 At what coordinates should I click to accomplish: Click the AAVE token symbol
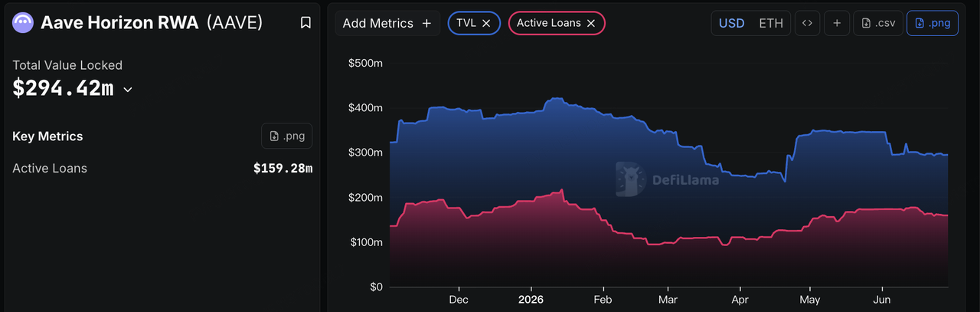[x=235, y=23]
